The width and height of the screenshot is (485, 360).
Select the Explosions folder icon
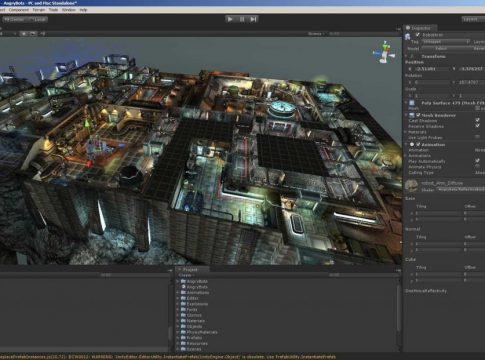click(183, 304)
